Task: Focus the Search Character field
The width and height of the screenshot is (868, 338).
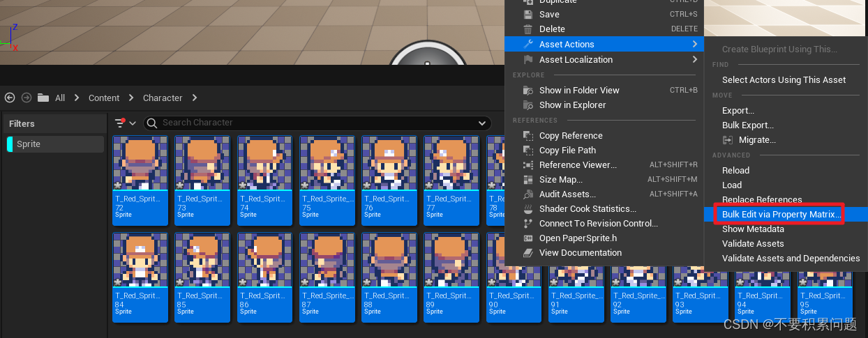Action: click(x=317, y=123)
